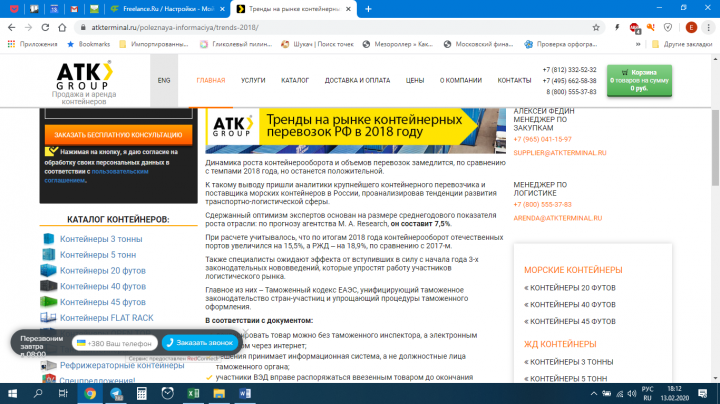Screen dimensions: 720x404
Task: Open 'Контейнеры 3 тонны' catalog link
Action: 101,239
